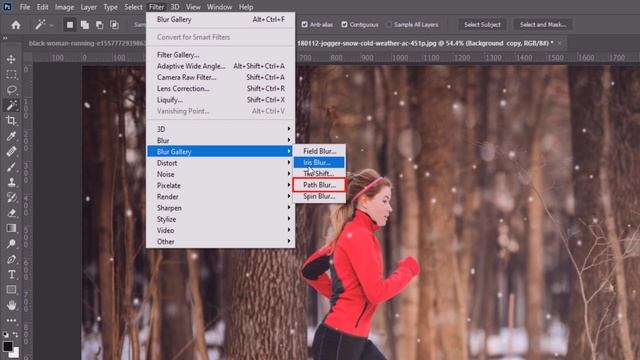Expand the Blur filter submenu
This screenshot has height=360, width=640.
point(220,140)
